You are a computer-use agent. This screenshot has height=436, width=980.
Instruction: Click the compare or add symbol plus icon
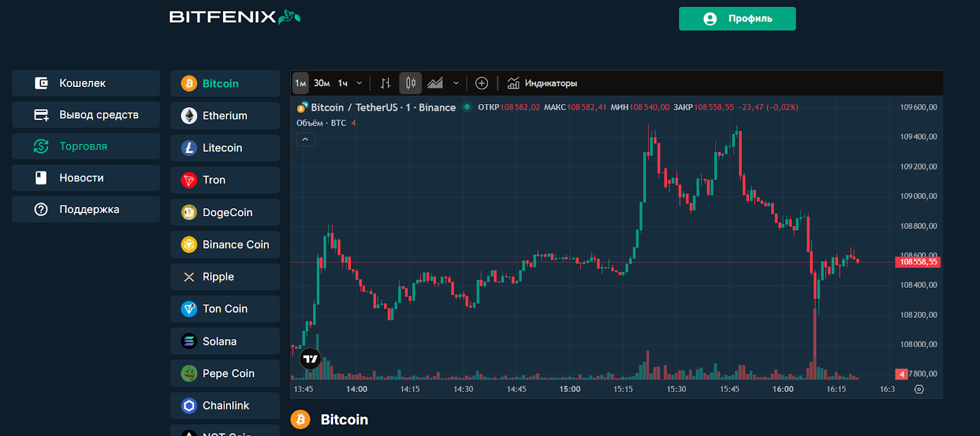[x=482, y=83]
